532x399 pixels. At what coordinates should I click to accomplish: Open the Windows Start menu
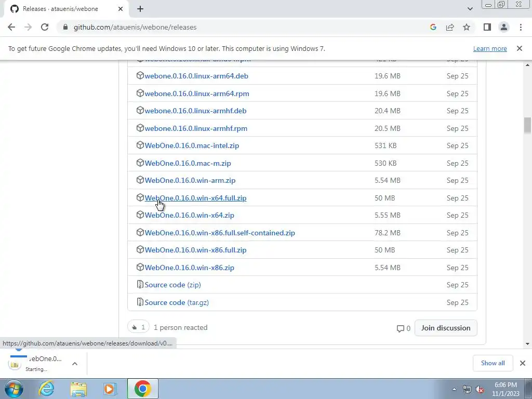[x=14, y=389]
